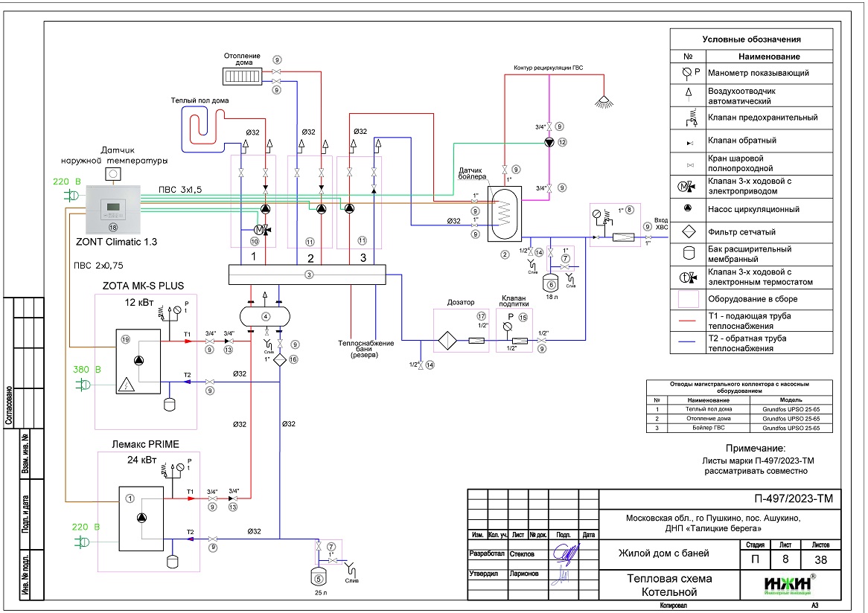Click the mesh filter diamond in Дозатор

449,341
